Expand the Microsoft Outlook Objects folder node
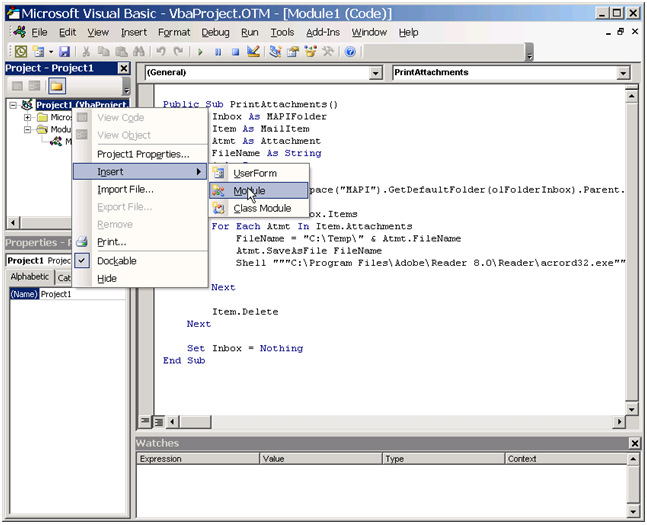 [x=27, y=118]
